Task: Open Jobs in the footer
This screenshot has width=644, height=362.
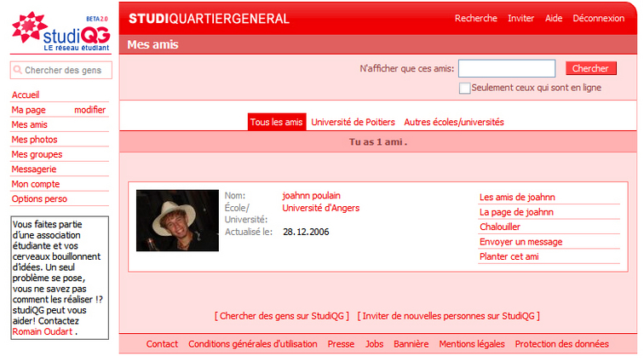Action: (x=374, y=344)
